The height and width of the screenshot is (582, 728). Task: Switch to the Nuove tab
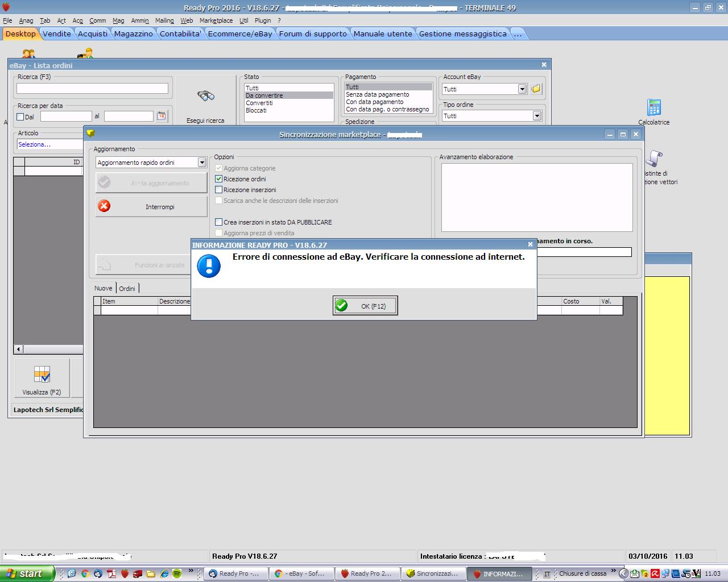[x=103, y=288]
